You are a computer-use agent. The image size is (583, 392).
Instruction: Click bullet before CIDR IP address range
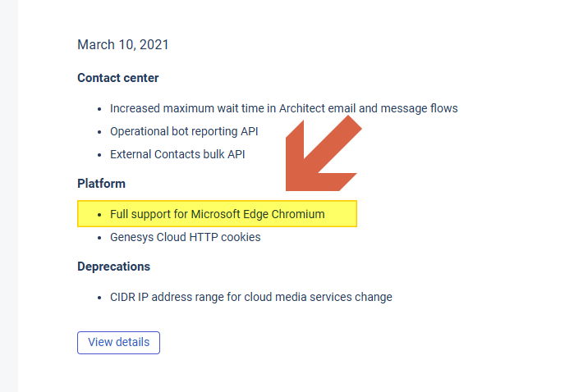(x=99, y=298)
